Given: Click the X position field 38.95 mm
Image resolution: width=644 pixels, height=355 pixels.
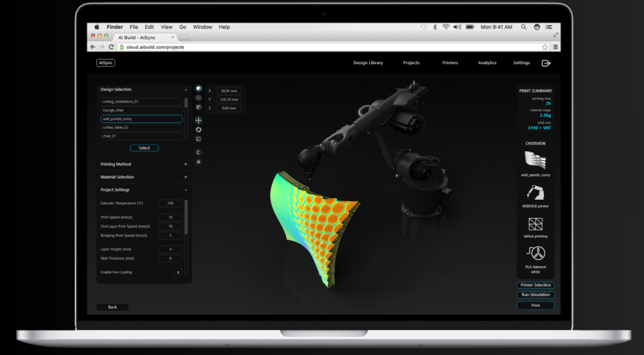Looking at the screenshot, I should tap(229, 91).
